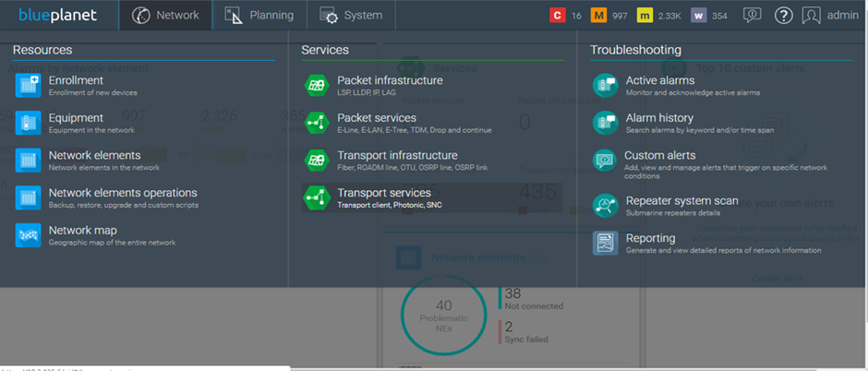Open the chat notifications icon in header

pos(753,16)
